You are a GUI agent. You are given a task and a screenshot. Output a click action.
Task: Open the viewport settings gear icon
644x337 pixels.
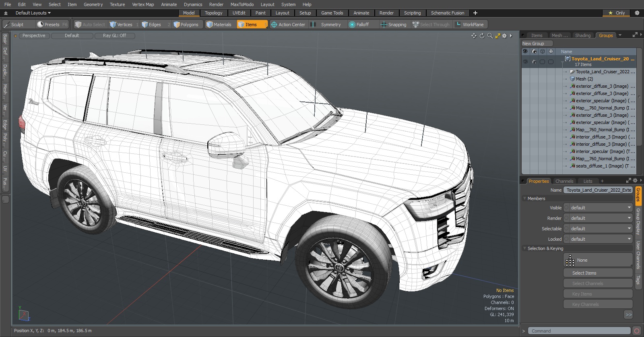click(504, 36)
